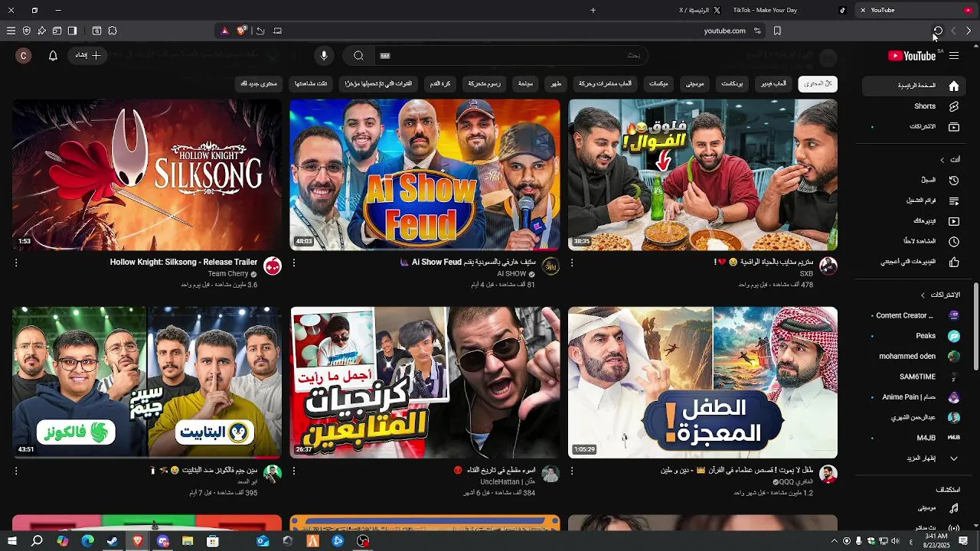
Task: Open Windows Start menu
Action: [x=11, y=541]
